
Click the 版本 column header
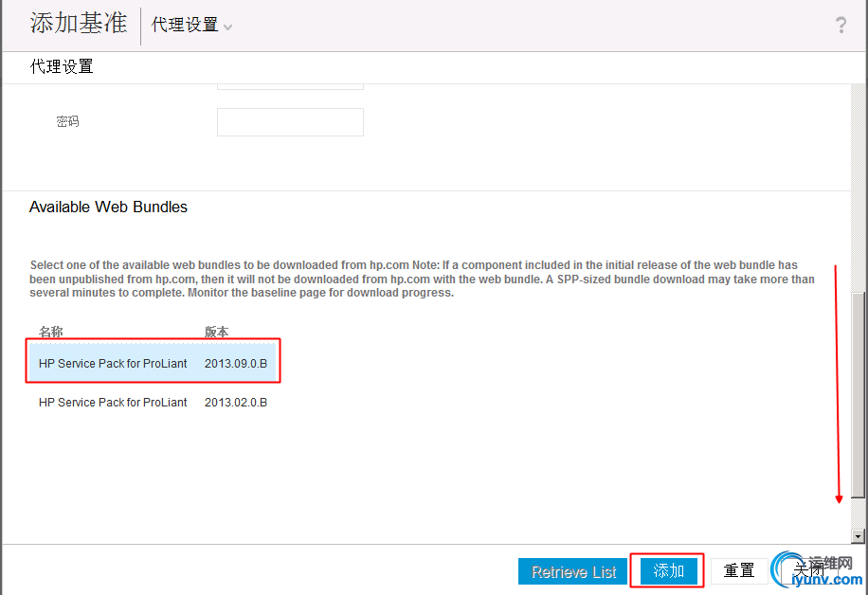coord(216,332)
